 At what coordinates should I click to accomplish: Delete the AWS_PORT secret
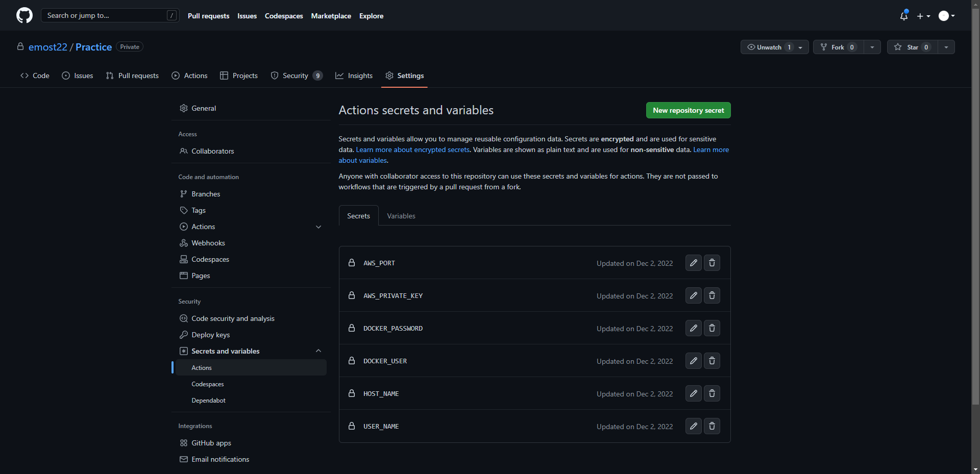point(712,263)
